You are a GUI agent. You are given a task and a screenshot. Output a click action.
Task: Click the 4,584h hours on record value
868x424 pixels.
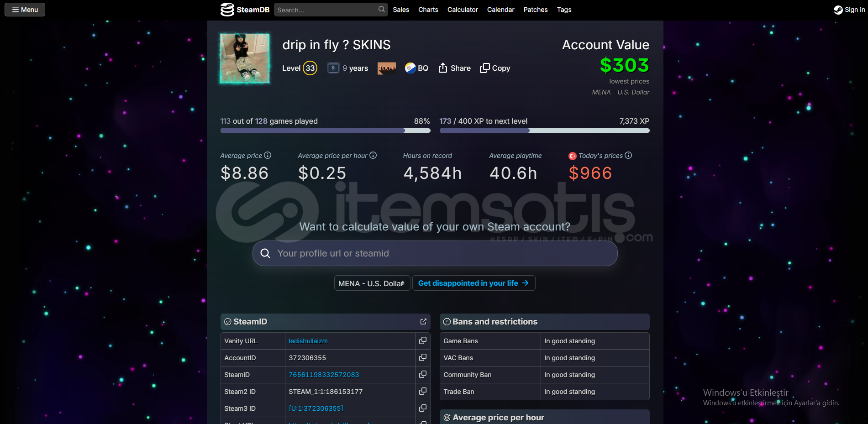432,173
